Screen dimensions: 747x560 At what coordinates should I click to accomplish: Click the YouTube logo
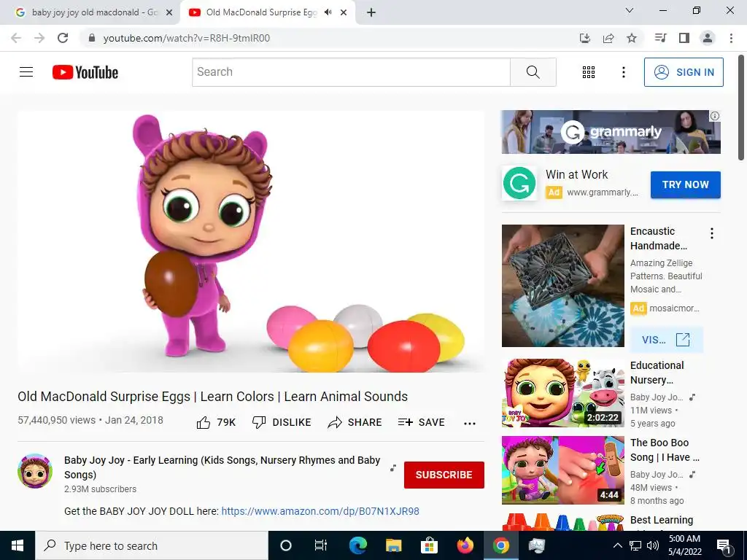(x=85, y=72)
